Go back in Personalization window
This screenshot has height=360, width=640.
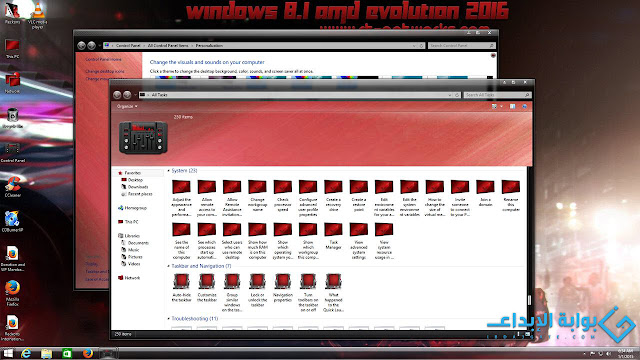pos(81,46)
